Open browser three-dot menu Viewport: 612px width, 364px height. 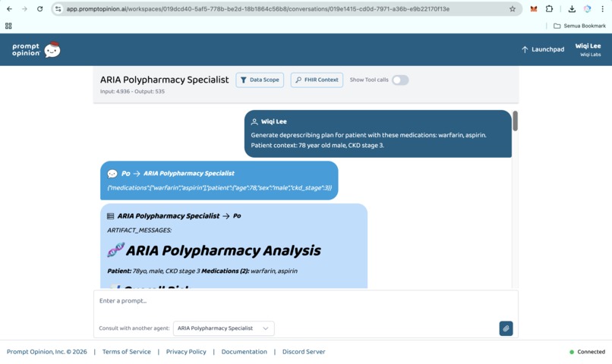[x=602, y=8]
